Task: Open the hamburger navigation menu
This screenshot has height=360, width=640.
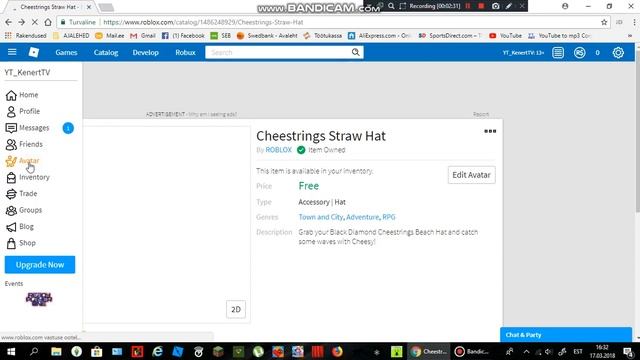Action: point(12,52)
